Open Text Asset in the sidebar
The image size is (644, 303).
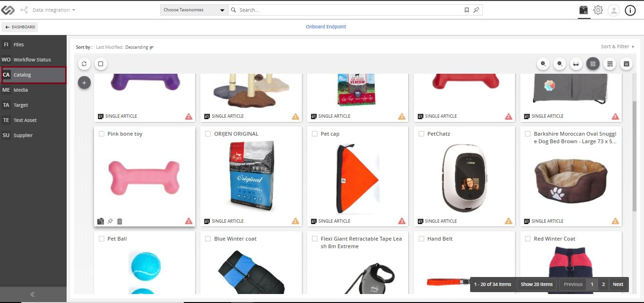click(33, 120)
